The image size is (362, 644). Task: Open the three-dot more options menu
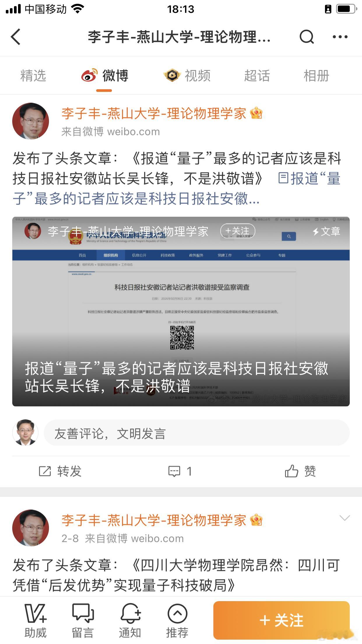(x=340, y=37)
